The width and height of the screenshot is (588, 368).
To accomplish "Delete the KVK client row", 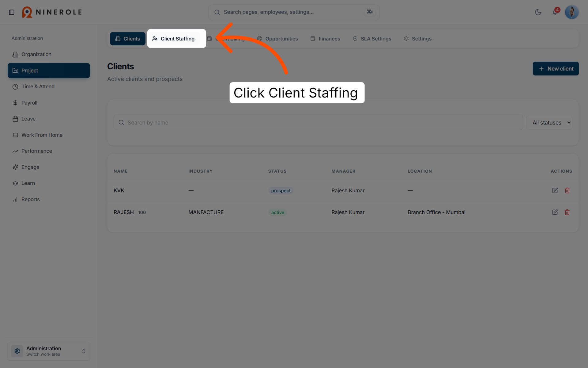I will pyautogui.click(x=567, y=190).
